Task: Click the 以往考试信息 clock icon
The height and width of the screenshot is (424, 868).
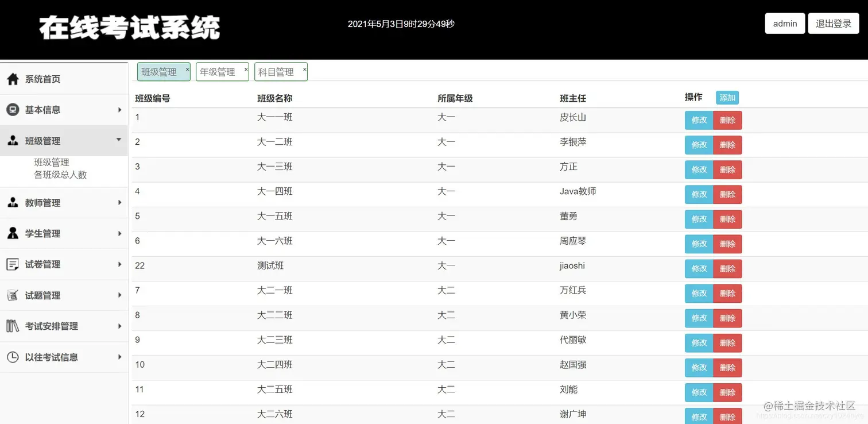Action: 13,357
